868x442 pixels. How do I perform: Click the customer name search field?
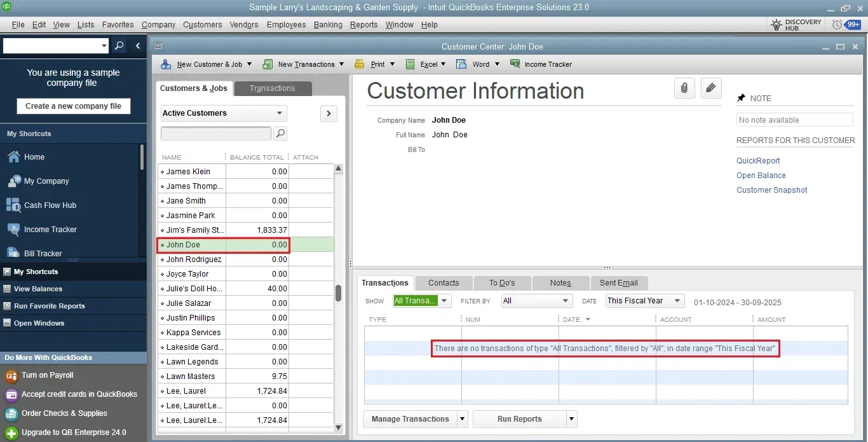point(216,134)
